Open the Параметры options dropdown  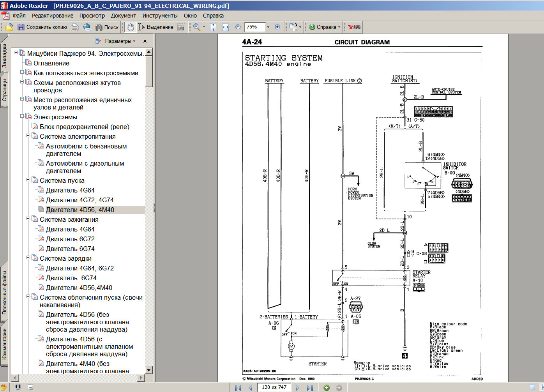(120, 41)
